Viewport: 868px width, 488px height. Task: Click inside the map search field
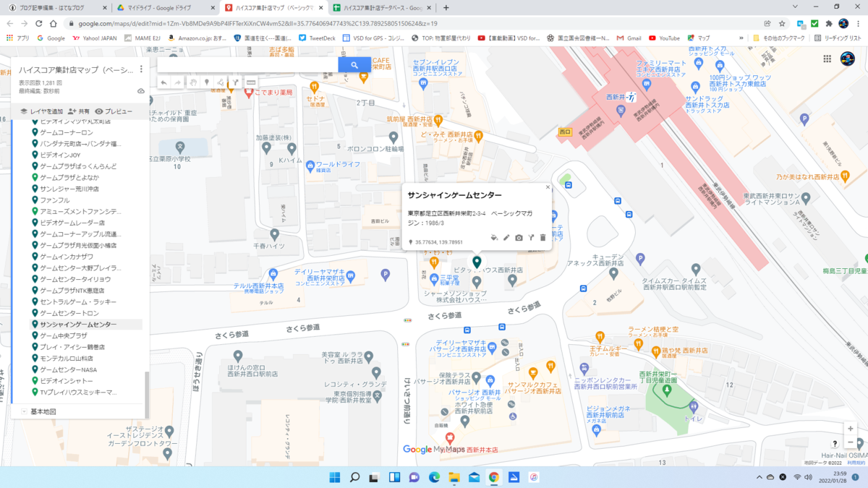pos(247,65)
